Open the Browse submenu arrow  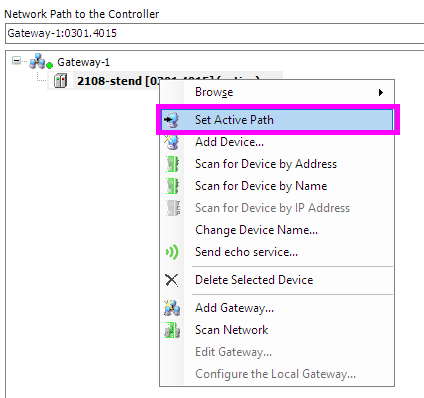coord(381,92)
